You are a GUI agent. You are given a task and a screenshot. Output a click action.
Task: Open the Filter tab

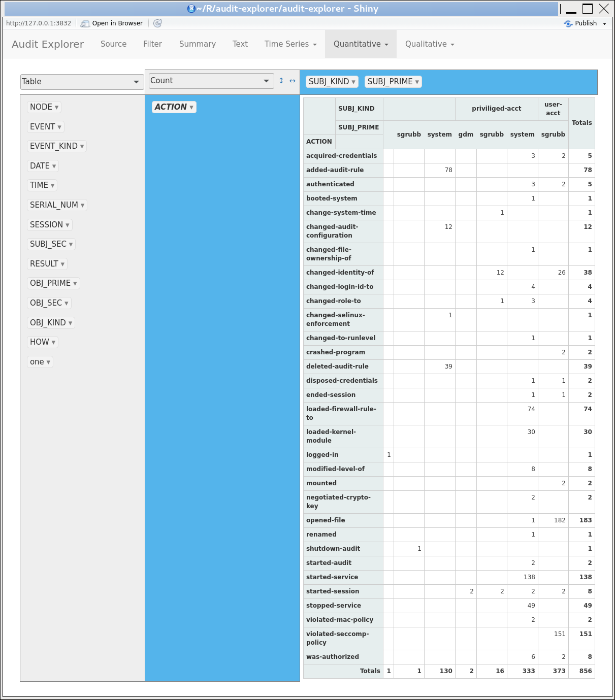(x=152, y=44)
